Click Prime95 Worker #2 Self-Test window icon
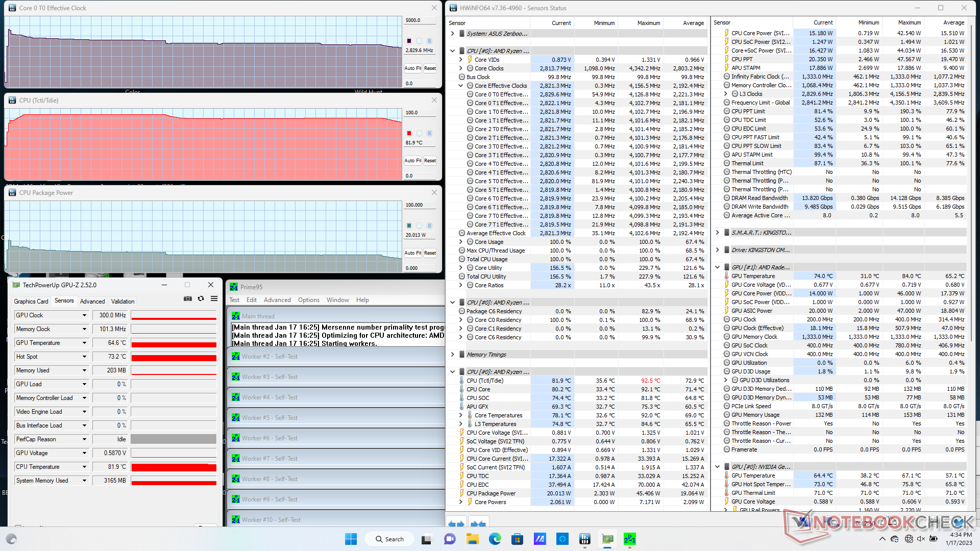The height and width of the screenshot is (551, 980). click(x=235, y=357)
